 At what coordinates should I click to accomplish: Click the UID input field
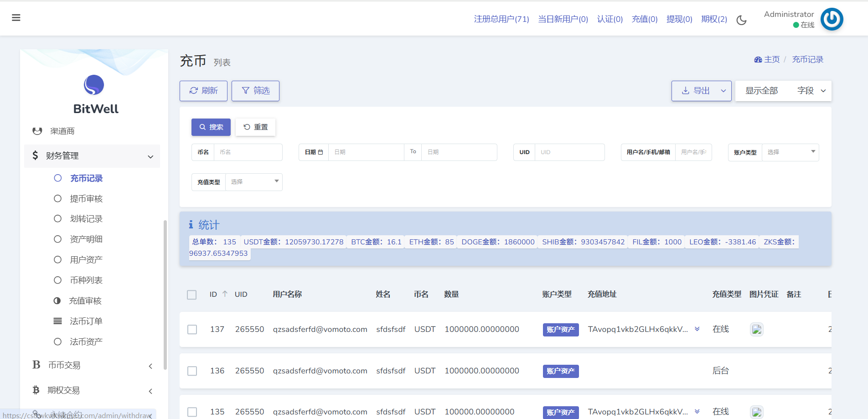[569, 152]
